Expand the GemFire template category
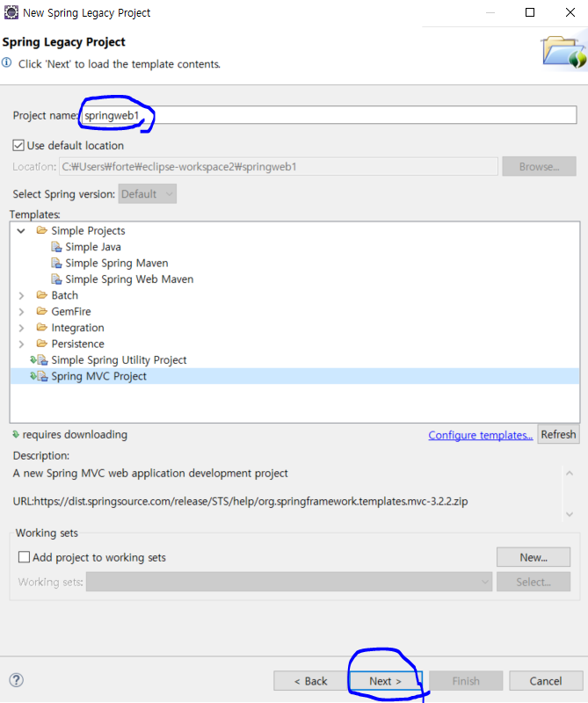 click(x=21, y=312)
